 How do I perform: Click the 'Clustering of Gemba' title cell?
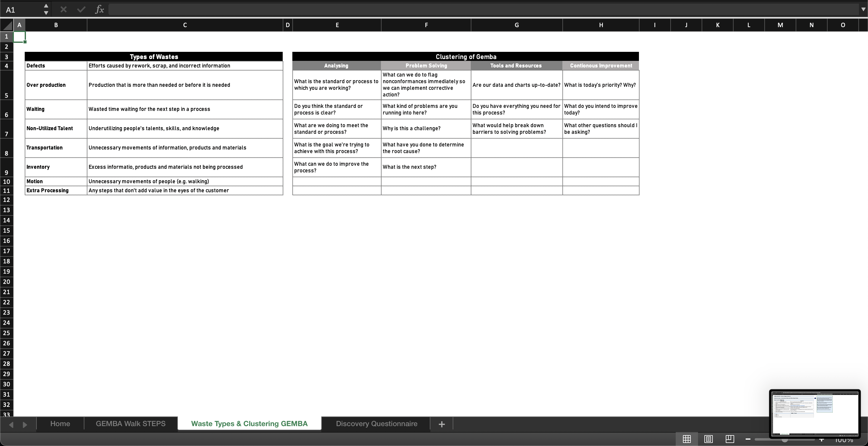click(x=466, y=57)
